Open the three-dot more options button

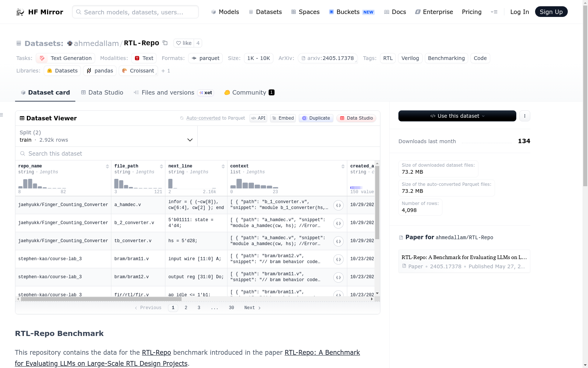pyautogui.click(x=525, y=116)
